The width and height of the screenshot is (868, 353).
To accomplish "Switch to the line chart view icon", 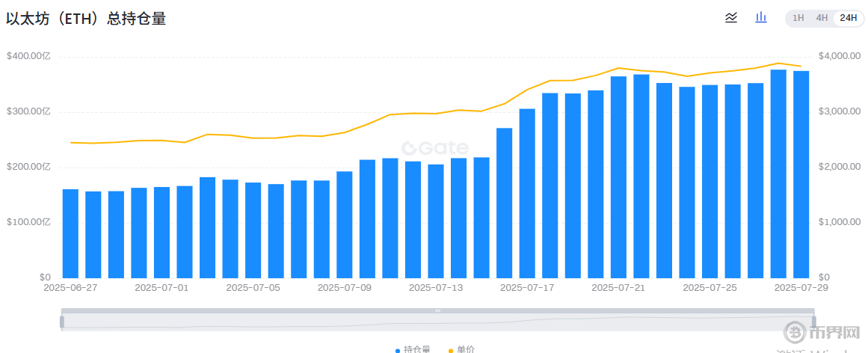I will point(731,18).
